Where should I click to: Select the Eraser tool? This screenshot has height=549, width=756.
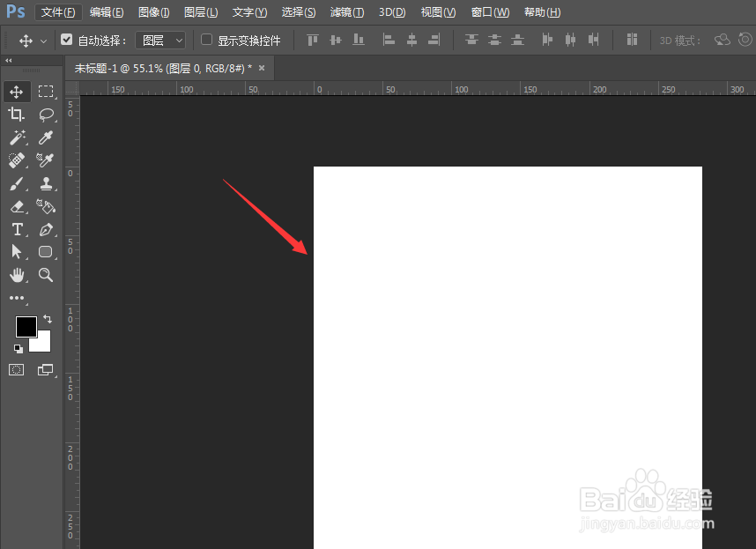(17, 207)
